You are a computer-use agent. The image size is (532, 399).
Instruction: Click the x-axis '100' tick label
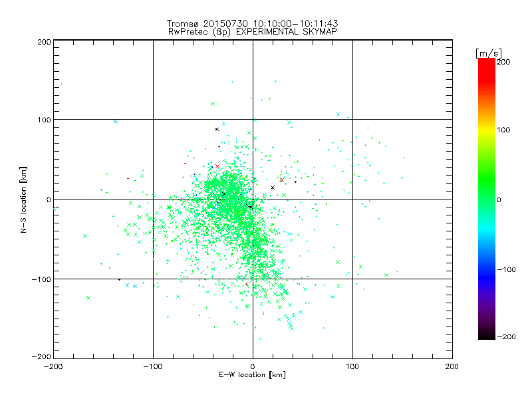coord(352,366)
